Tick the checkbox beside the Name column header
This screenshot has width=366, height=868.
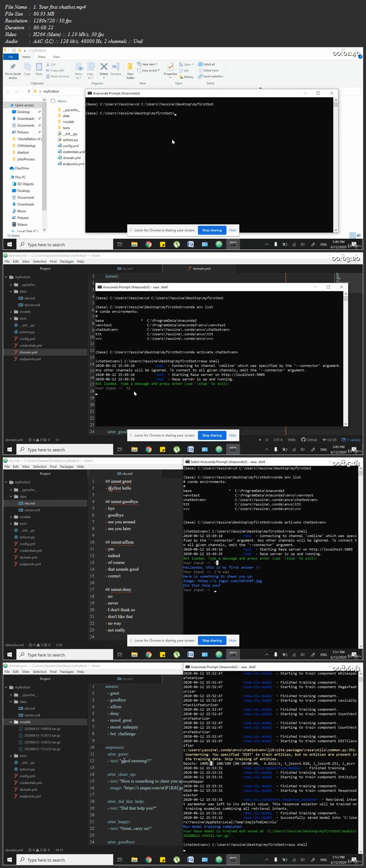click(x=53, y=101)
